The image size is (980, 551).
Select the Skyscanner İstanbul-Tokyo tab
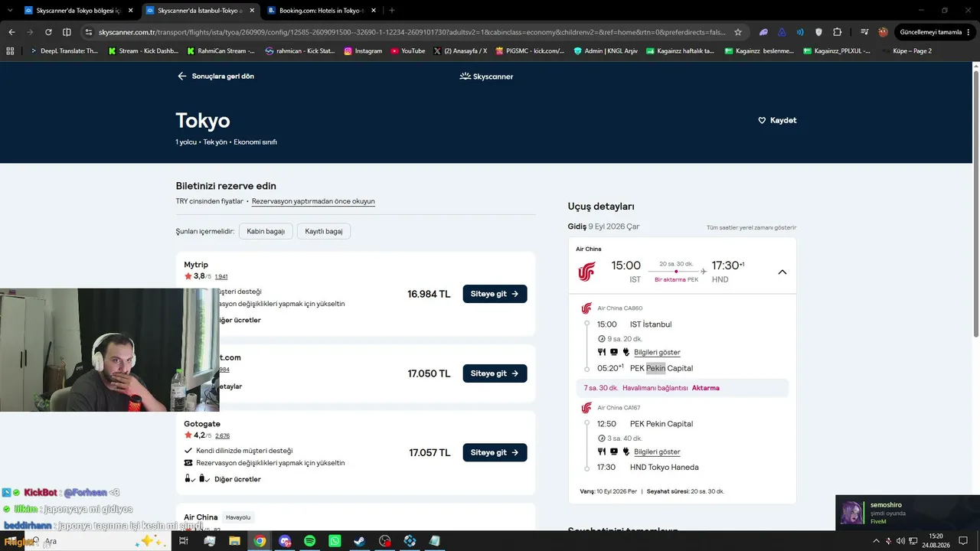click(200, 11)
